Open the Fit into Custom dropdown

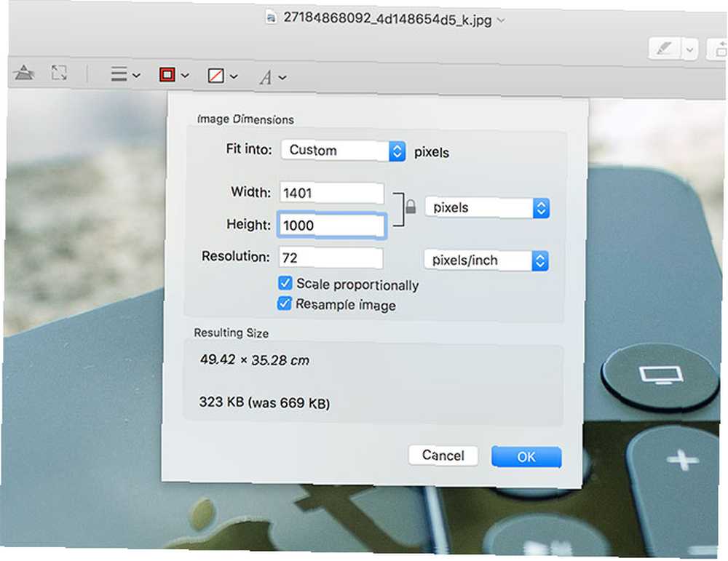[x=343, y=151]
